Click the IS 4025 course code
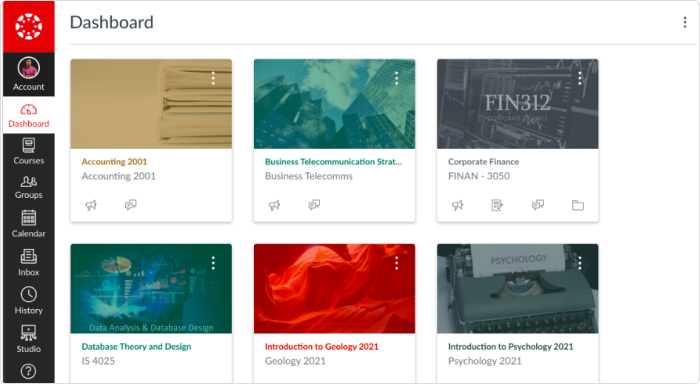The height and width of the screenshot is (384, 700). tap(98, 361)
